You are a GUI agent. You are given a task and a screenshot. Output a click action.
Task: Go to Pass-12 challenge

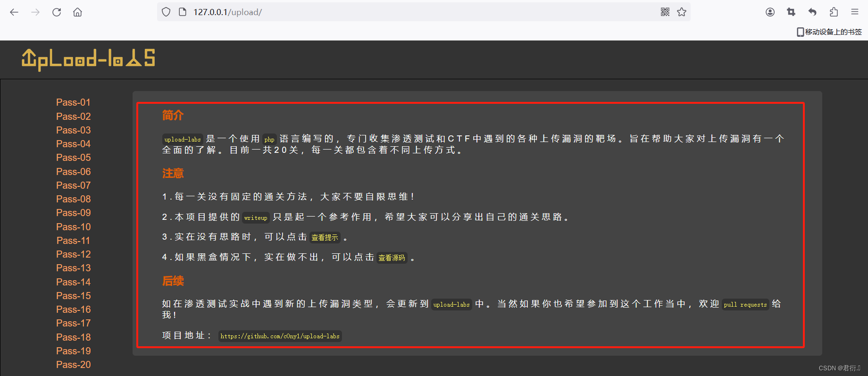tap(73, 254)
